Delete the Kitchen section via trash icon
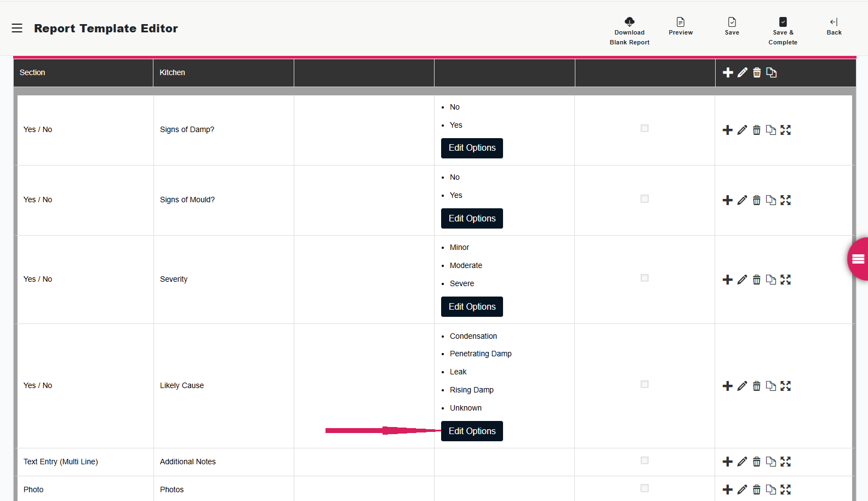Viewport: 868px width, 501px height. [757, 72]
